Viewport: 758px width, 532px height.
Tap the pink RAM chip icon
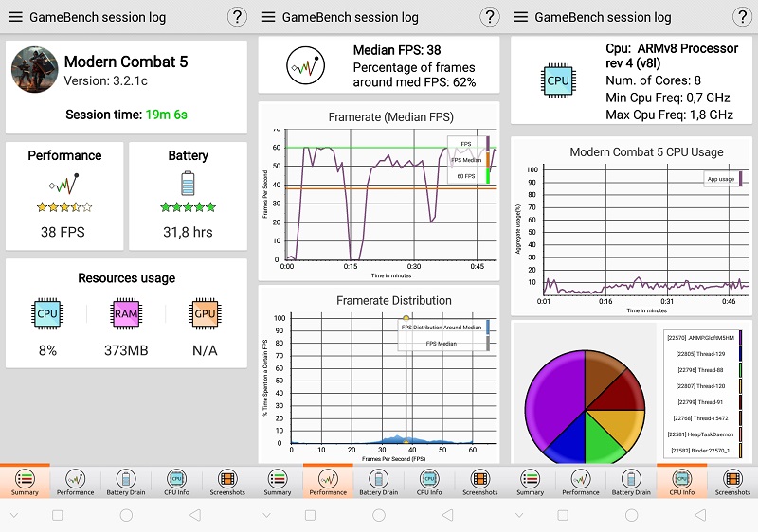click(x=126, y=313)
